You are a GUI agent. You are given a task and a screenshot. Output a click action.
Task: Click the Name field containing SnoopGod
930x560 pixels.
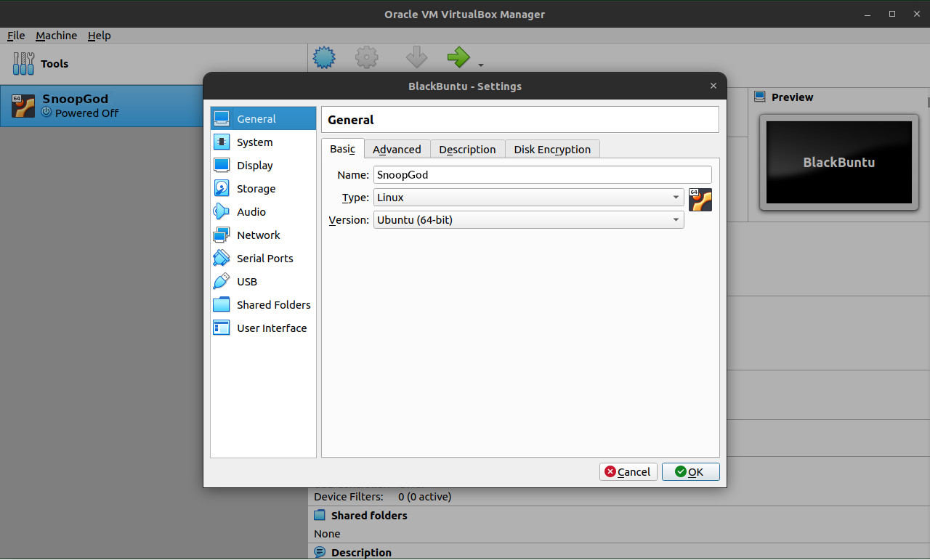click(x=543, y=175)
